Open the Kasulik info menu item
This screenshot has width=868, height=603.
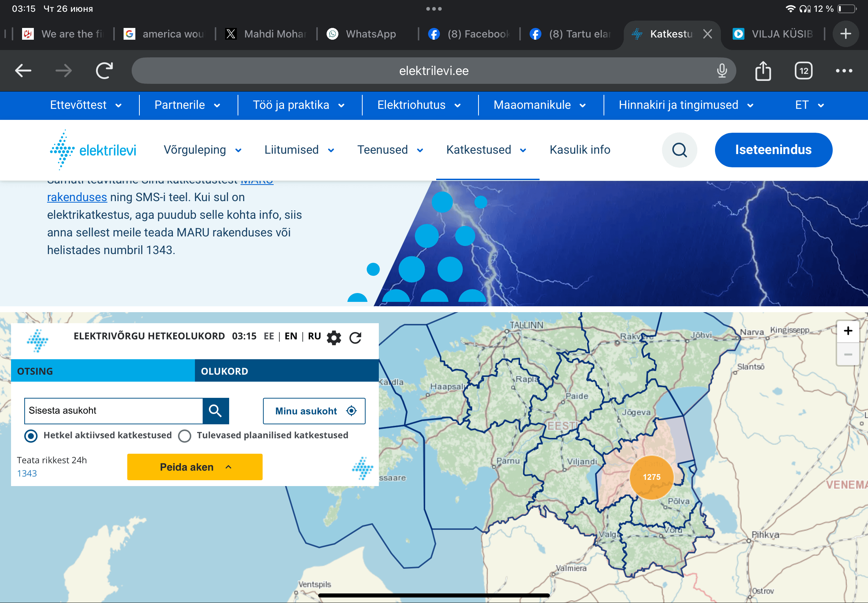(x=580, y=150)
